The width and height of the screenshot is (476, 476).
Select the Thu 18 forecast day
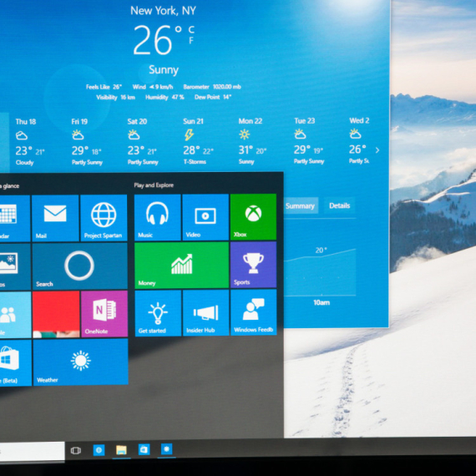click(x=30, y=142)
